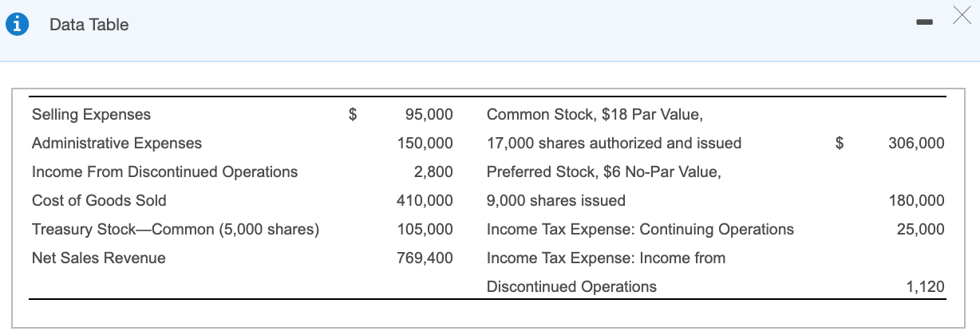Click the 25,000 income tax value

click(920, 230)
